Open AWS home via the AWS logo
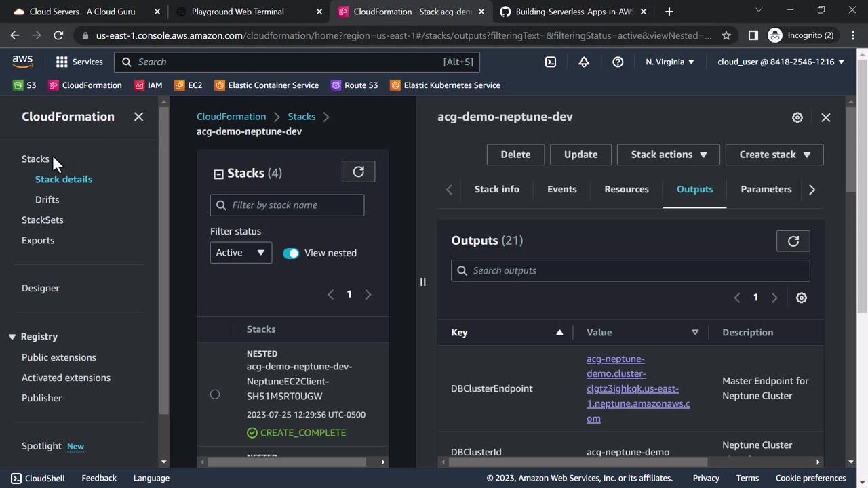The height and width of the screenshot is (488, 868). (x=22, y=62)
